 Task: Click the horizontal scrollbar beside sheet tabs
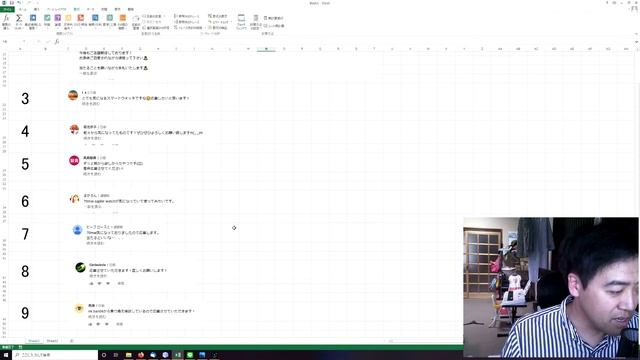coord(391,341)
